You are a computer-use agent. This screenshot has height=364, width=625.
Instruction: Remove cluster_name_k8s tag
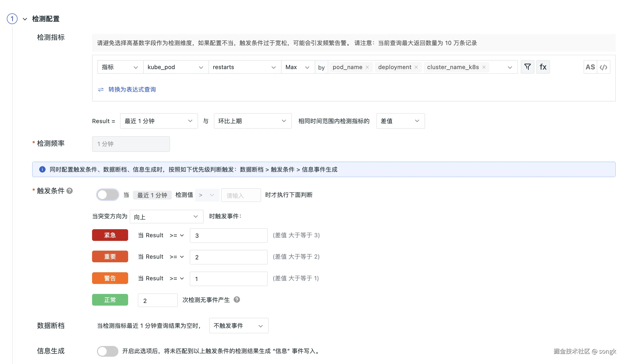point(484,67)
